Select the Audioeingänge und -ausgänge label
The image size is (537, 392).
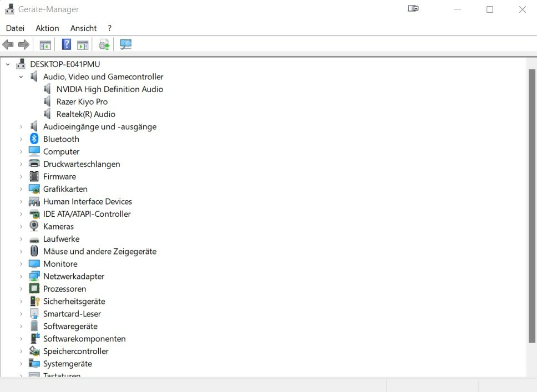click(100, 126)
